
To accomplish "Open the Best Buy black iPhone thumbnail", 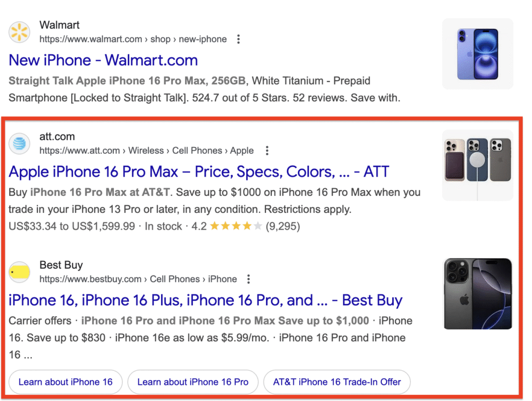I will 478,294.
